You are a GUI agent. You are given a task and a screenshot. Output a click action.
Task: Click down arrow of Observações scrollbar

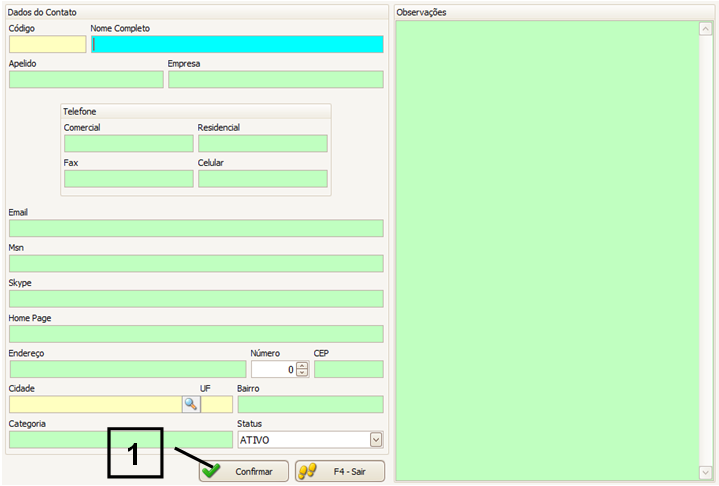(x=705, y=472)
